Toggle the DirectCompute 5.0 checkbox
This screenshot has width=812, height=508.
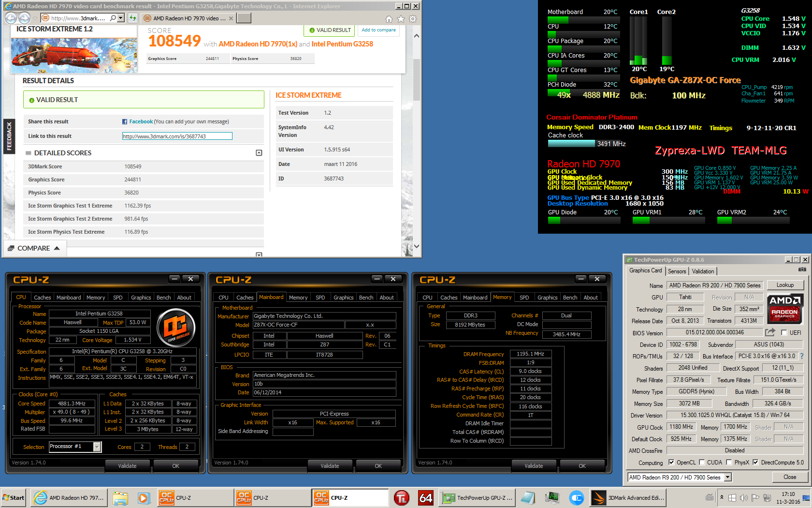(x=755, y=462)
